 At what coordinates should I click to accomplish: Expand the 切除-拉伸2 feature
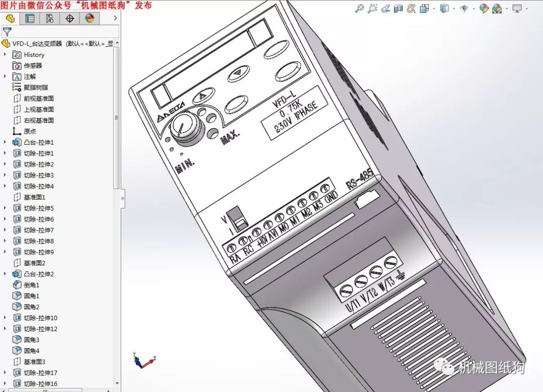click(x=5, y=164)
